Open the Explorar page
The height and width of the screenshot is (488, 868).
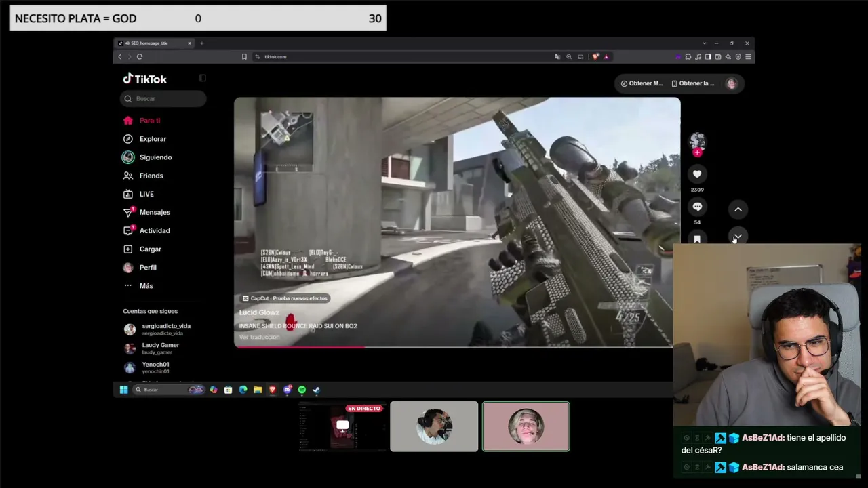[145, 138]
